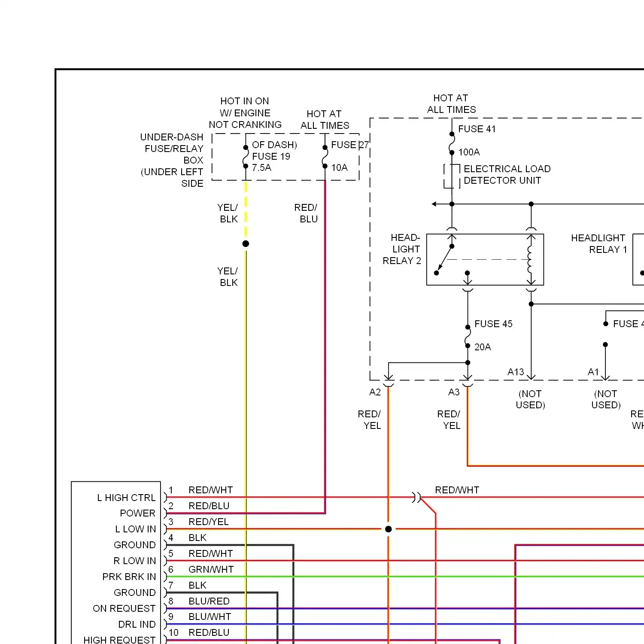Click the 'ON REQUEST' connector label
Image resolution: width=644 pixels, height=644 pixels.
click(x=124, y=608)
